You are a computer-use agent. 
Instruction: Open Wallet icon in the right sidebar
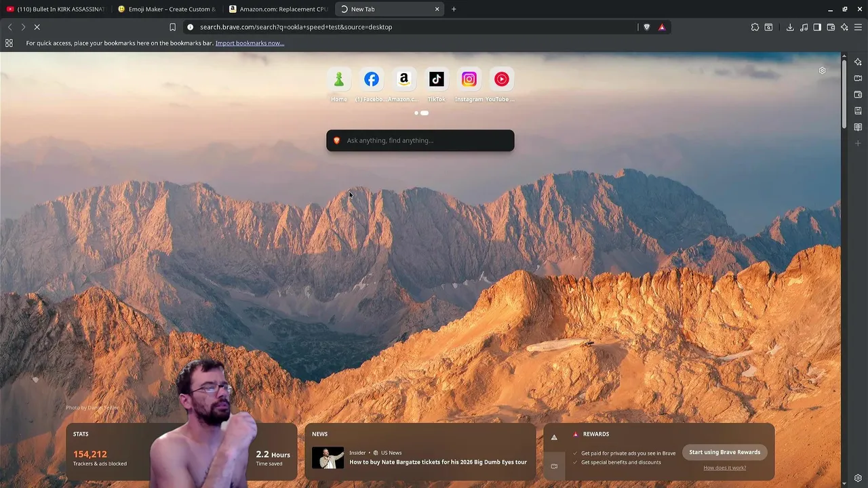pyautogui.click(x=858, y=94)
